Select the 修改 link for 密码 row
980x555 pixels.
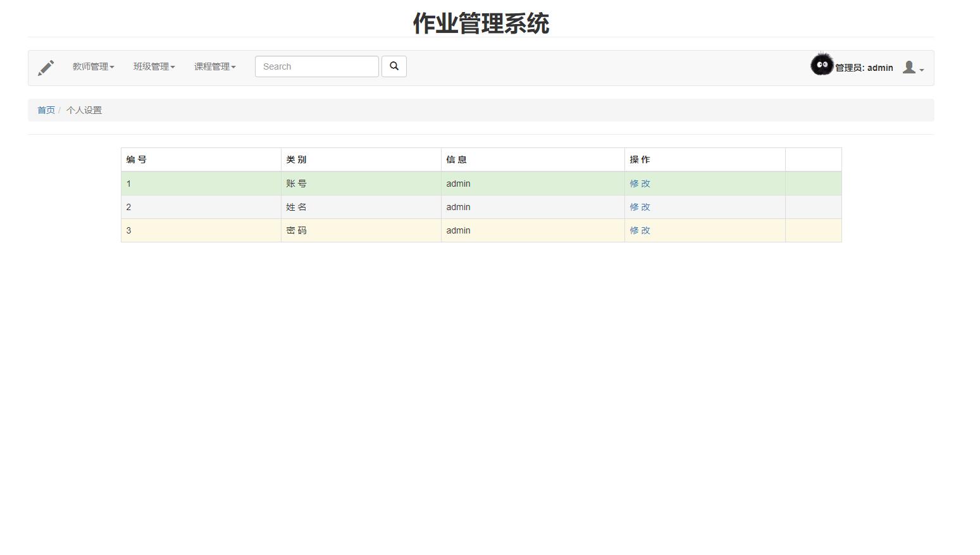tap(640, 230)
